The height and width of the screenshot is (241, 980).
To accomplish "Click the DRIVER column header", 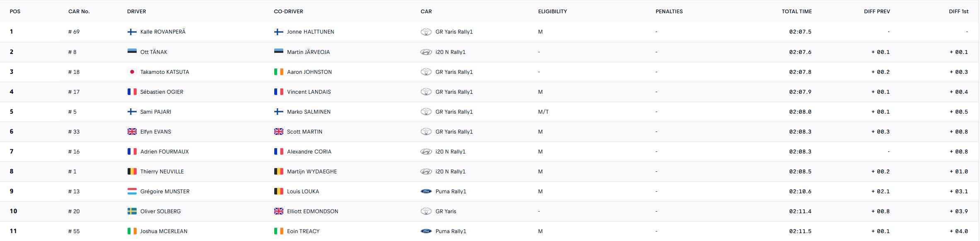I will pyautogui.click(x=136, y=12).
